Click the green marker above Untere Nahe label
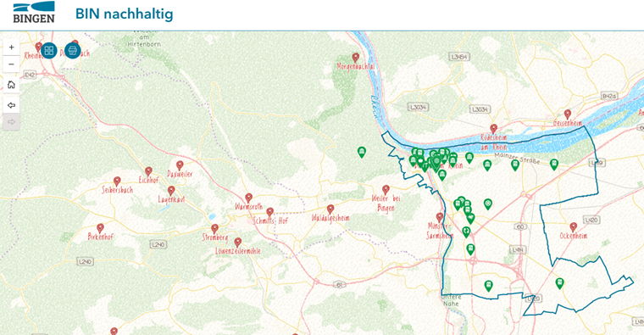Viewport: 644px width, 335px height. coord(488,286)
